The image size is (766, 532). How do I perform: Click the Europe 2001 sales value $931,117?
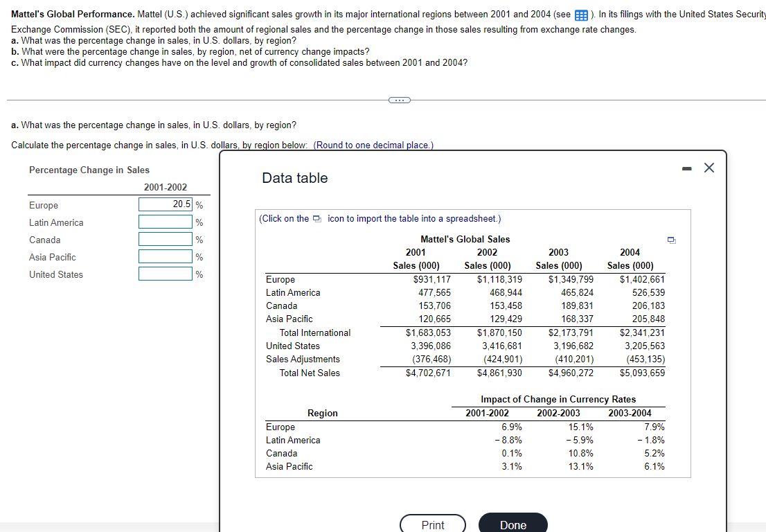point(432,279)
